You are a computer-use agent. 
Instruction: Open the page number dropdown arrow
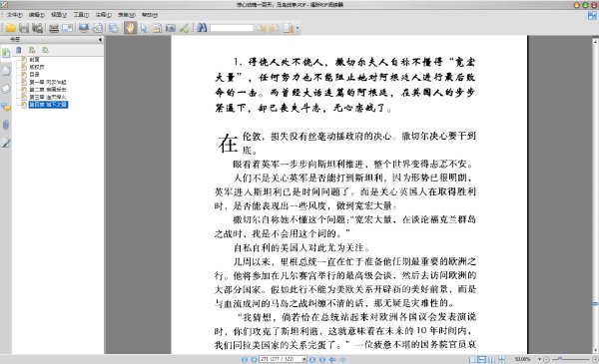point(304,359)
